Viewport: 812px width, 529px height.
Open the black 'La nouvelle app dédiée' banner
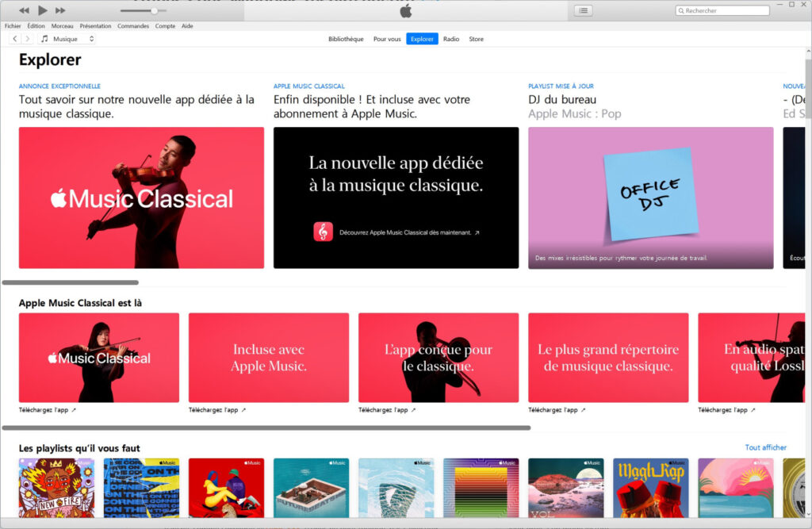tap(396, 197)
